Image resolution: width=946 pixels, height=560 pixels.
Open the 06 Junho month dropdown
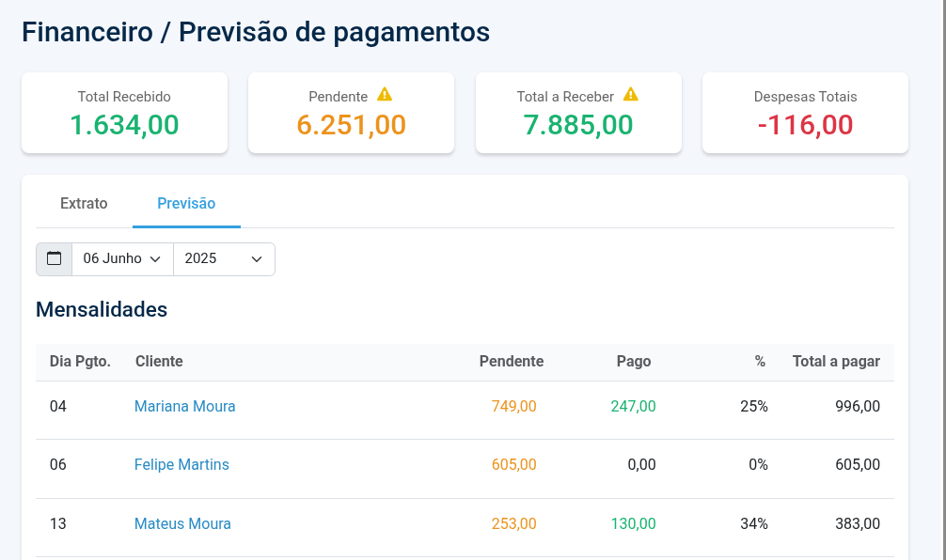point(122,258)
